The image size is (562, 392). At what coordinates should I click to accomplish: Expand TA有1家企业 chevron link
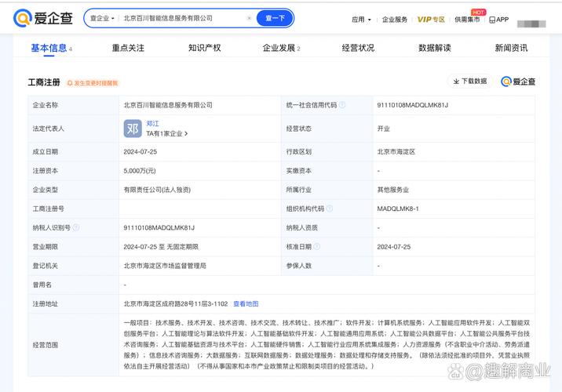pos(167,133)
